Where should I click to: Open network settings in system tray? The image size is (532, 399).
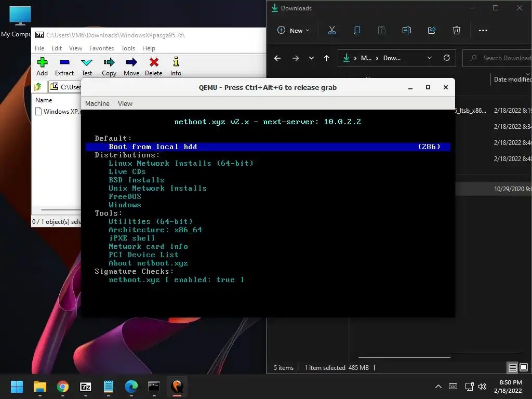(x=470, y=387)
